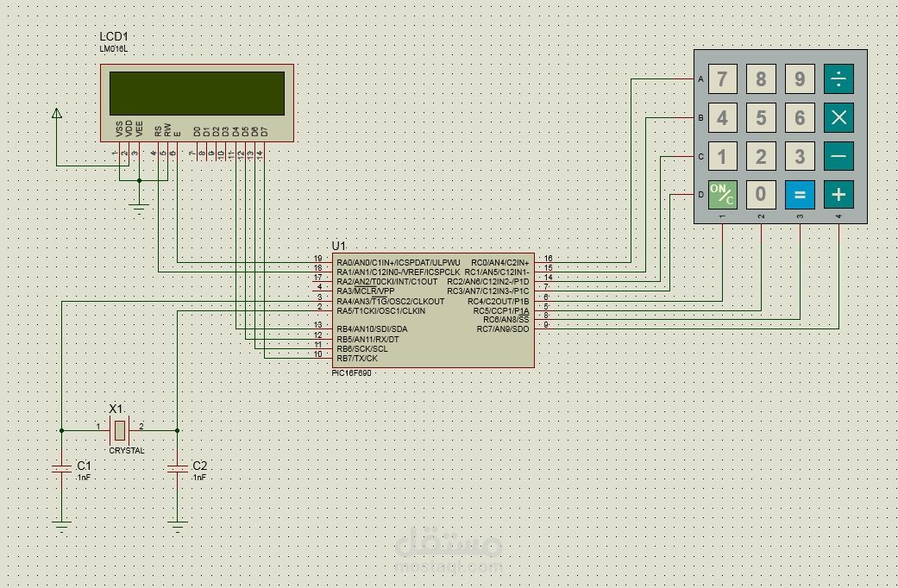This screenshot has width=898, height=588.
Task: Select the X1 crystal component symbol
Action: click(x=120, y=430)
